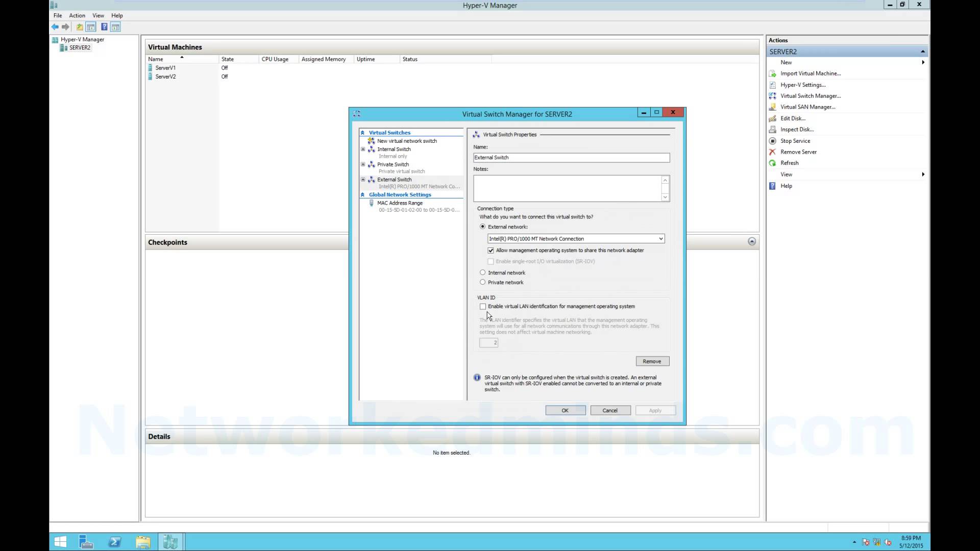This screenshot has height=551, width=980.
Task: Click the ServerV1 virtual machine icon
Action: pos(150,67)
